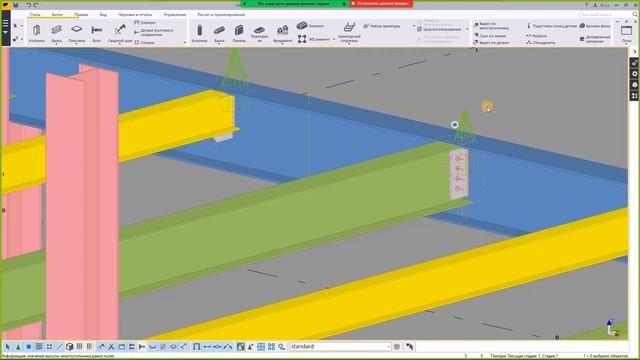Switch to the Сталь ribbon tab
640x360 pixels.
pyautogui.click(x=35, y=14)
